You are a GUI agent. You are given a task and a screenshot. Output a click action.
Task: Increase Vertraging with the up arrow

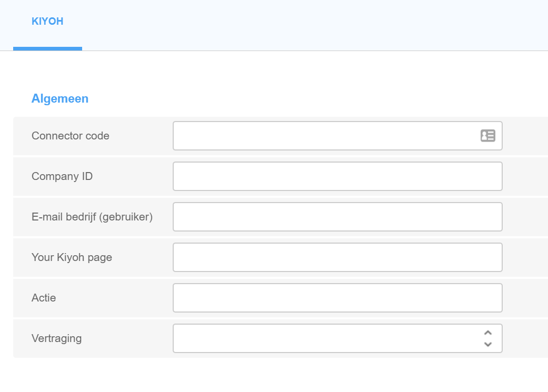[487, 333]
